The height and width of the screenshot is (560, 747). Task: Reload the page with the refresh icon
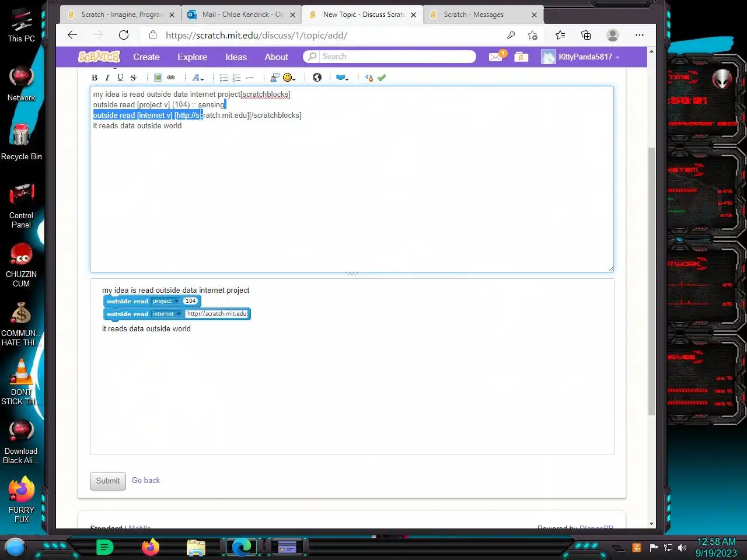[124, 35]
